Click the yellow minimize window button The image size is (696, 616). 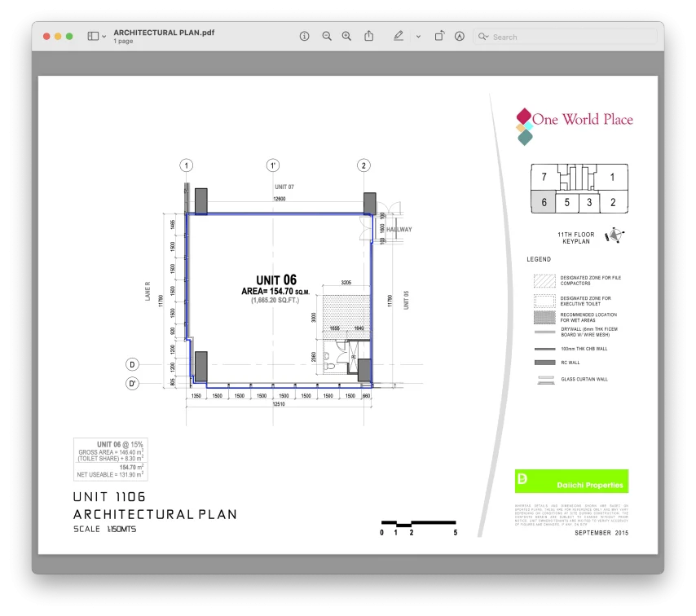58,37
